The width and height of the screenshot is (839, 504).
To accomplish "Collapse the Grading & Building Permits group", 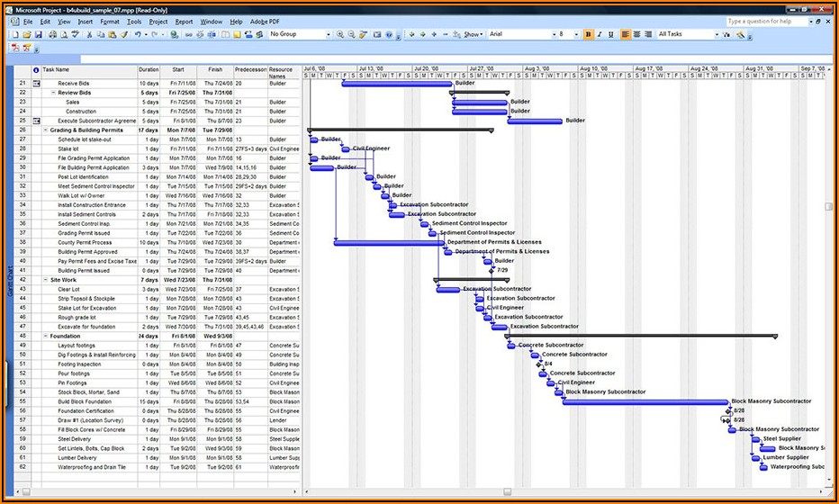I will coord(45,130).
